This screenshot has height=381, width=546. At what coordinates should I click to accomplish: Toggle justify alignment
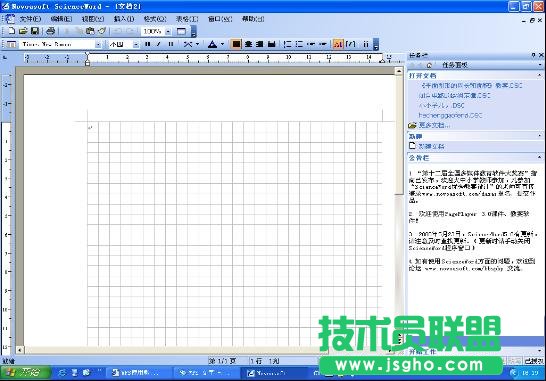click(x=272, y=44)
